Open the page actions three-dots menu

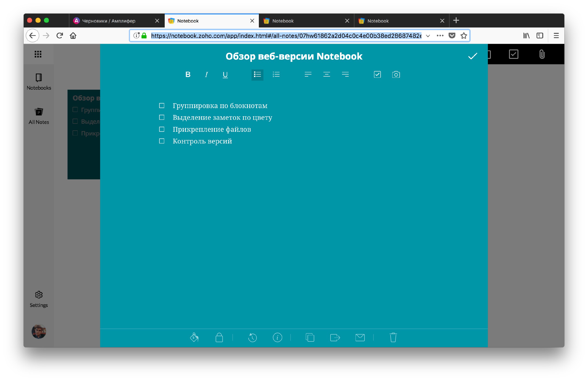pyautogui.click(x=440, y=36)
